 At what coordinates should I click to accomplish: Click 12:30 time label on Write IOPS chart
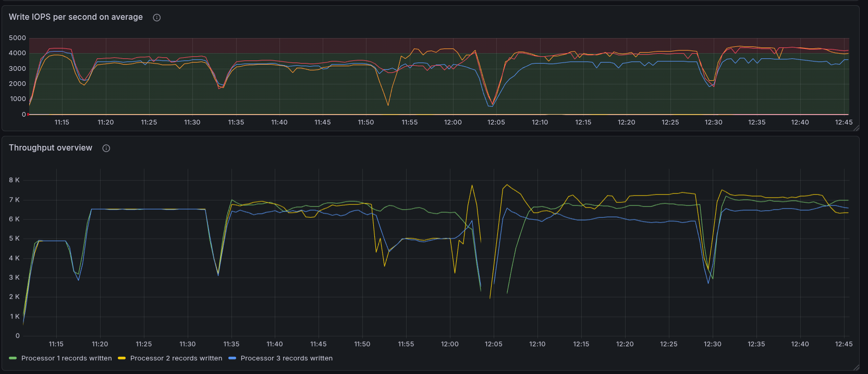(x=713, y=122)
